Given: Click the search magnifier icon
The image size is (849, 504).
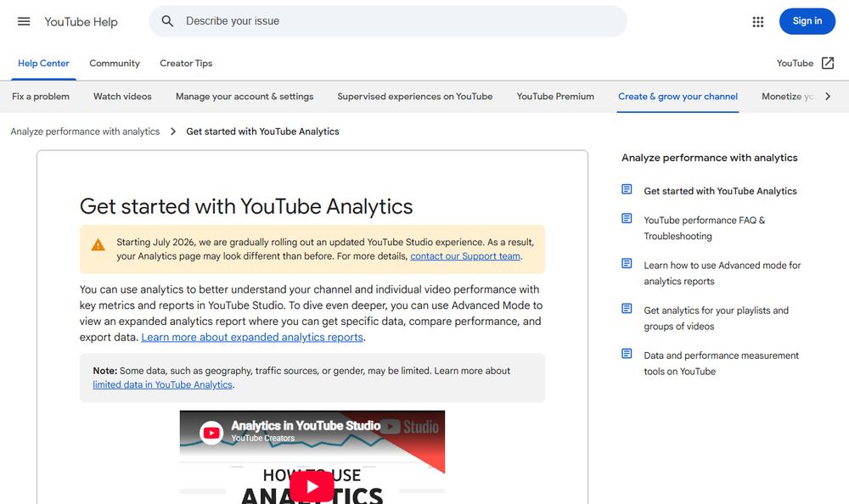Looking at the screenshot, I should click(x=167, y=21).
